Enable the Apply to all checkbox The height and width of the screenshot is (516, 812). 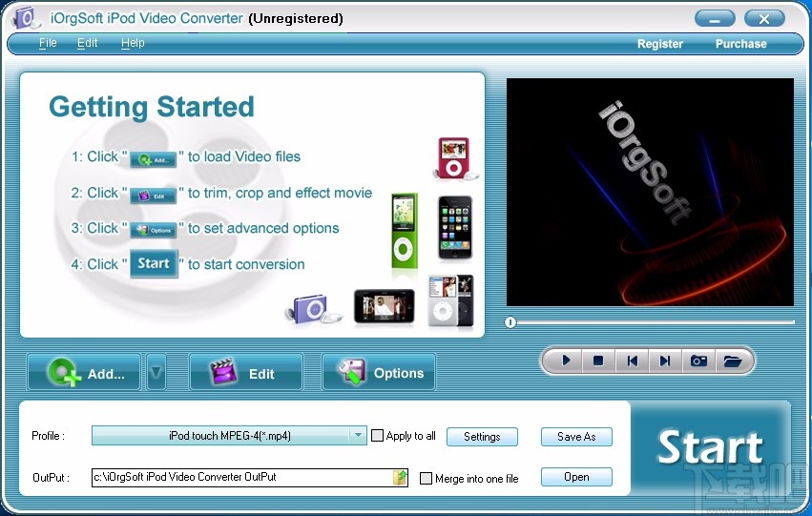pyautogui.click(x=378, y=436)
